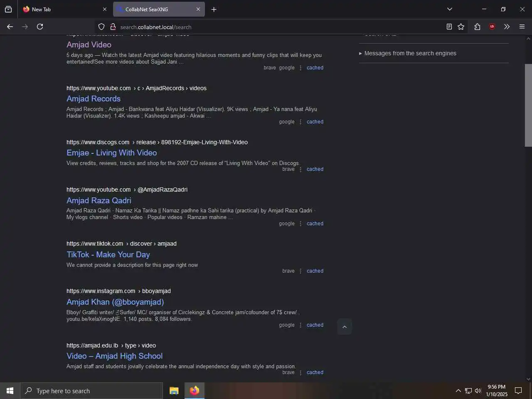
Task: Open options dots for Amjad Raza Qadri
Action: tap(300, 224)
